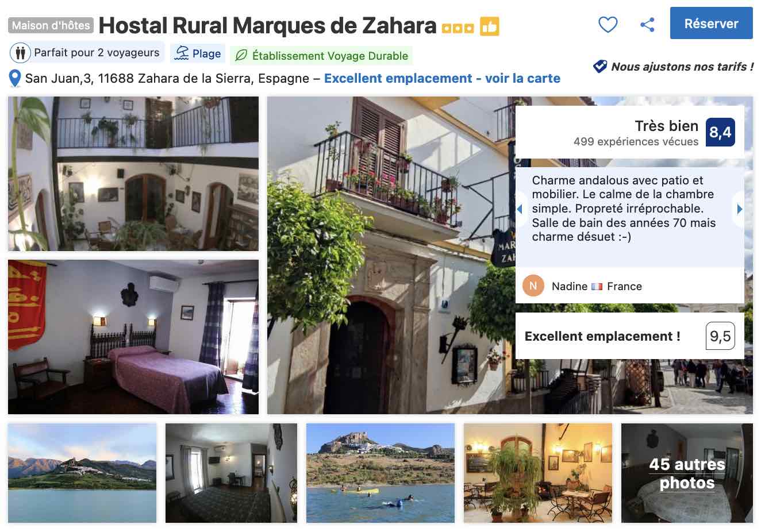Screen dimensions: 761x532
Task: Show the next review with right arrow
Action: (739, 209)
